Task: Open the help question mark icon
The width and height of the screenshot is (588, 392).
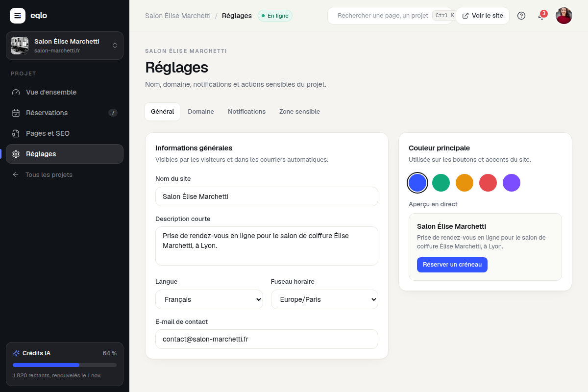Action: 521,16
